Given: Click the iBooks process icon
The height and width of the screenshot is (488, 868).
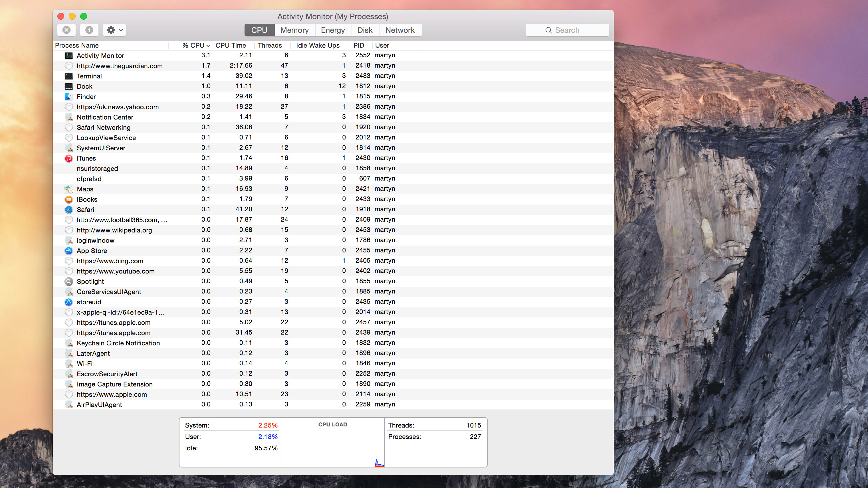Looking at the screenshot, I should click(69, 199).
